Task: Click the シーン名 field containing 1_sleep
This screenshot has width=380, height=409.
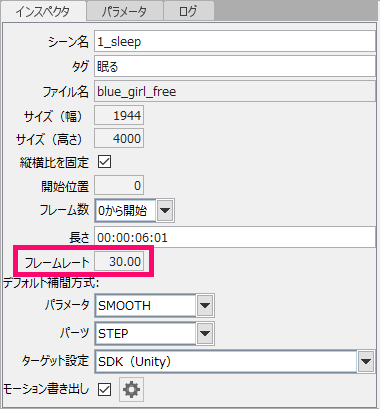Action: pyautogui.click(x=235, y=41)
